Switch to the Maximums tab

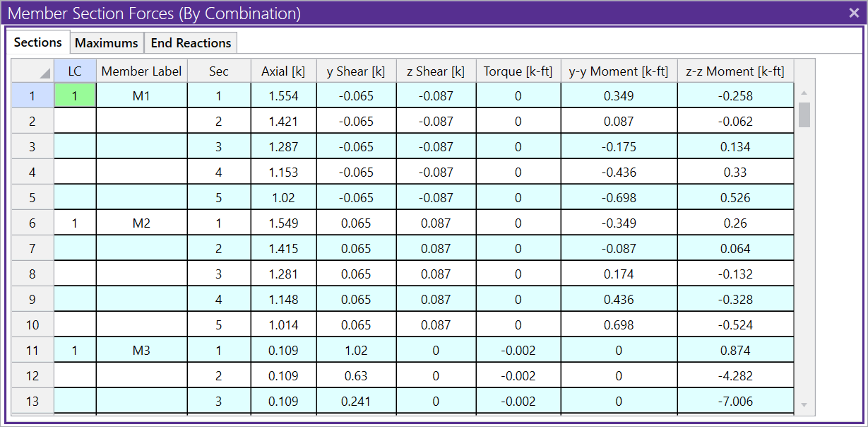pos(107,43)
